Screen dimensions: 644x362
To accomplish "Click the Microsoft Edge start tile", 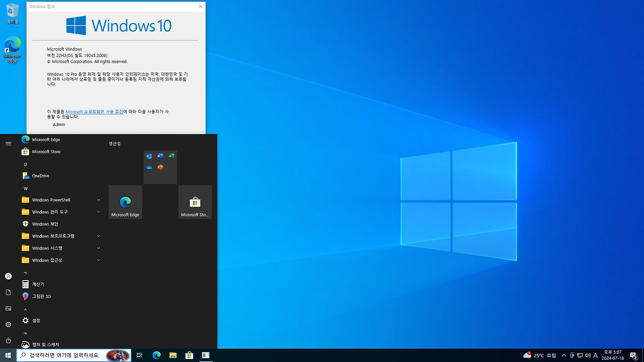I will click(x=125, y=202).
